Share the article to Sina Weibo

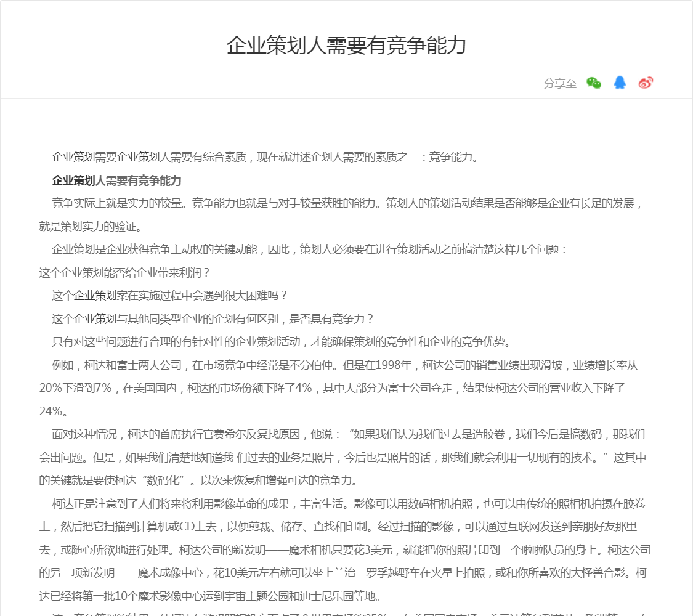[646, 83]
